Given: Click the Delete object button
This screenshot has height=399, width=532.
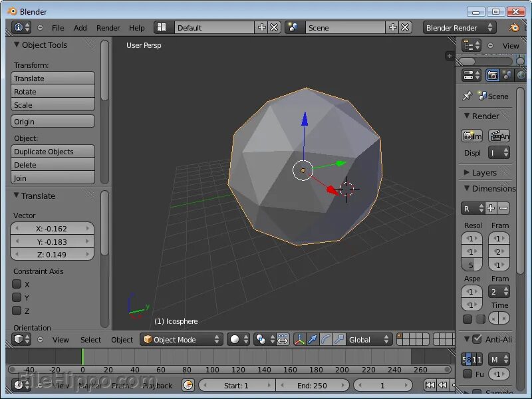Looking at the screenshot, I should click(53, 164).
